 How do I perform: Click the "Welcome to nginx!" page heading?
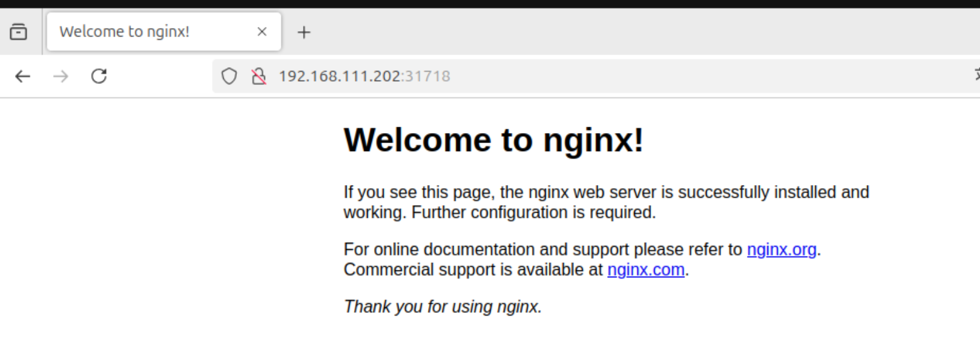point(494,139)
